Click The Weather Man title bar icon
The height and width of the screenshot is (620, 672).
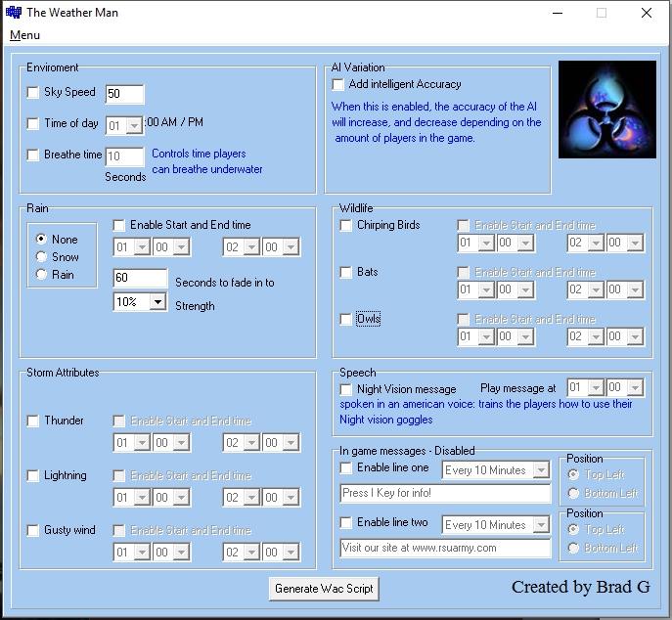(14, 13)
